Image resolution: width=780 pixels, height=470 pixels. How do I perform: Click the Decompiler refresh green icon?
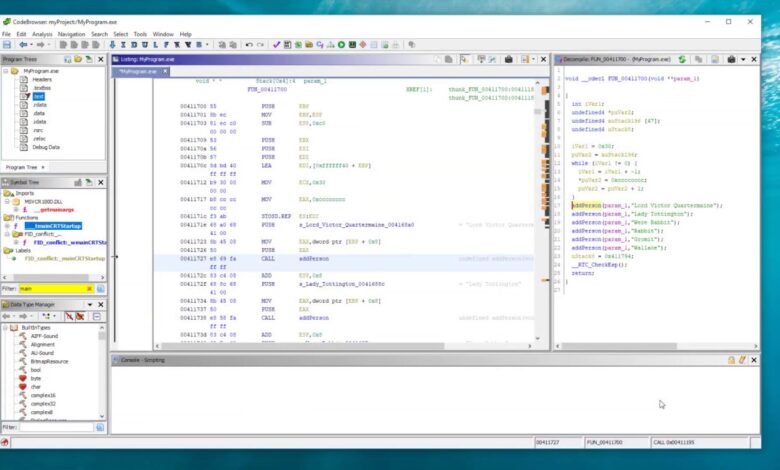[x=682, y=59]
